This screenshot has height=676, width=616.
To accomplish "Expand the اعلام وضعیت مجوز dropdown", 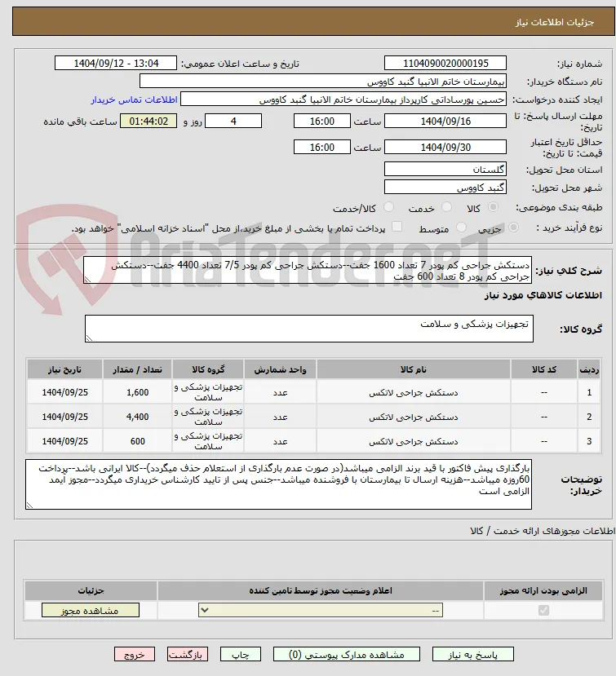I will [x=321, y=610].
